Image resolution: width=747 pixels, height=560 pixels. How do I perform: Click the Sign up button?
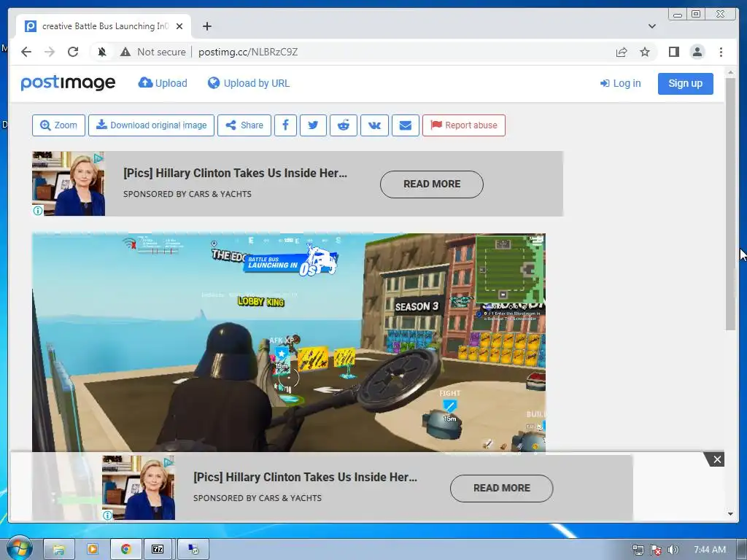pos(685,83)
